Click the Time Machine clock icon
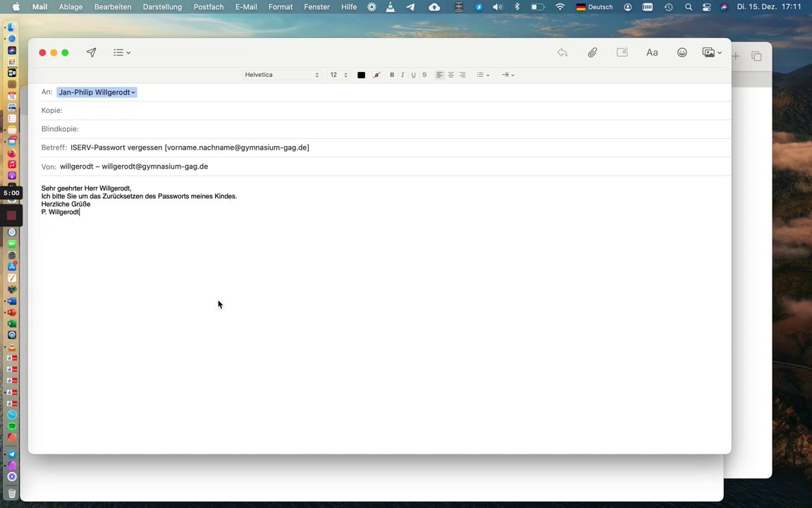 coord(668,7)
